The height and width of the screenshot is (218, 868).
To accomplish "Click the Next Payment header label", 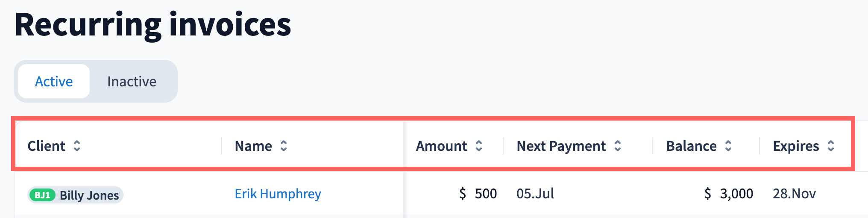I will tap(561, 146).
